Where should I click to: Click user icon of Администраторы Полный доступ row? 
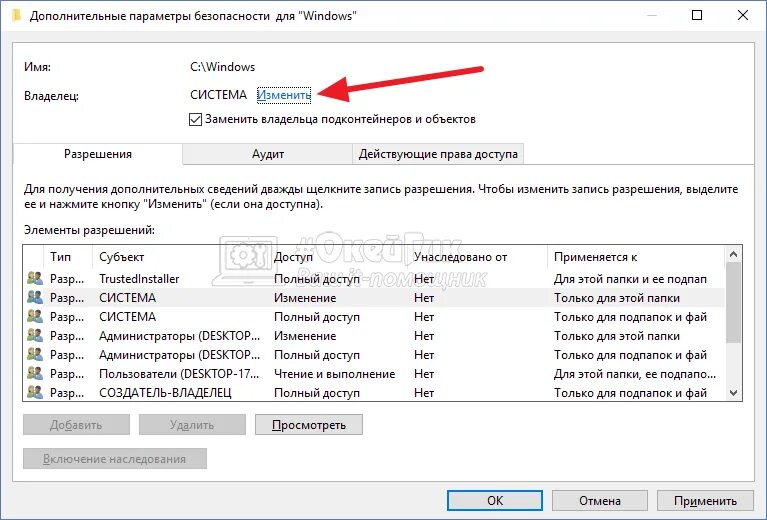(x=35, y=355)
